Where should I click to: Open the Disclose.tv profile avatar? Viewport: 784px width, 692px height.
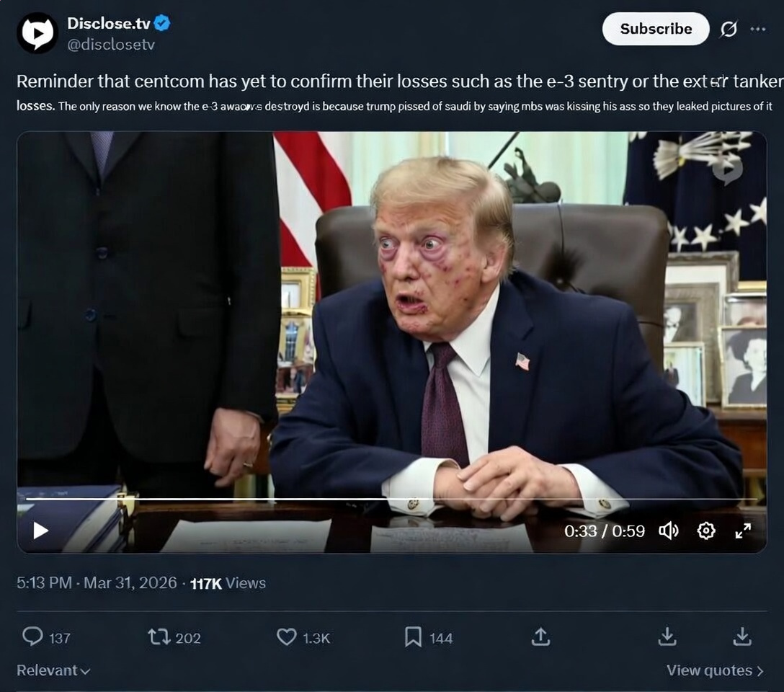37,32
